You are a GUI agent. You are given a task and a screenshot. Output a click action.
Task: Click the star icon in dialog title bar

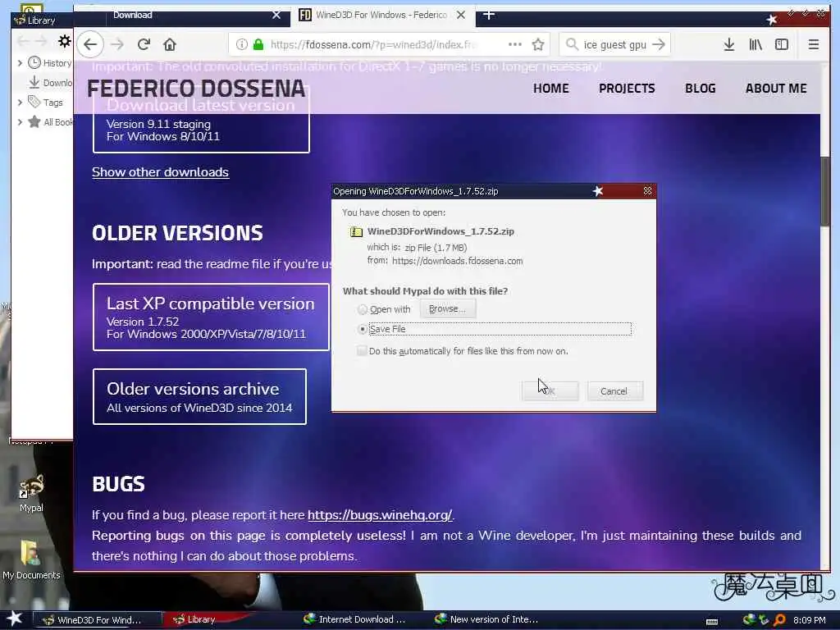[598, 190]
